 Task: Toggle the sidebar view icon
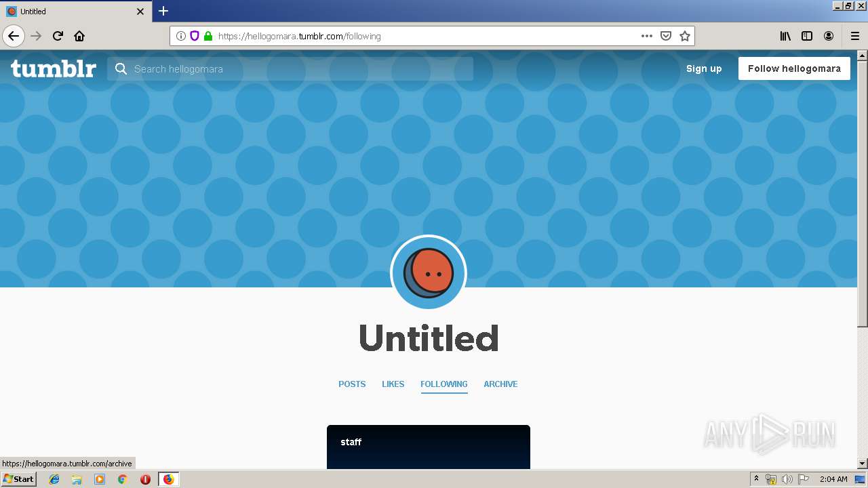[807, 36]
